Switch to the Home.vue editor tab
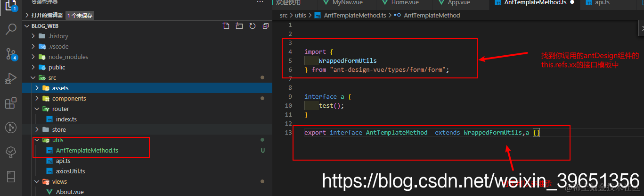This screenshot has height=196, width=644. pos(405,2)
